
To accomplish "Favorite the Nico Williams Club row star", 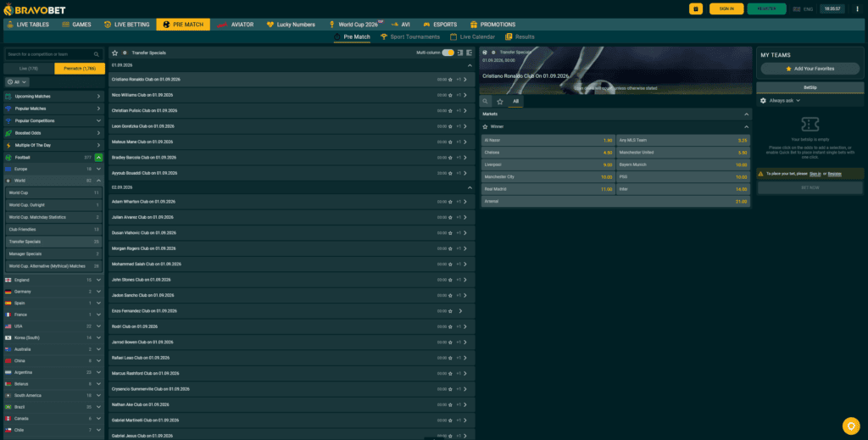I will [x=450, y=95].
